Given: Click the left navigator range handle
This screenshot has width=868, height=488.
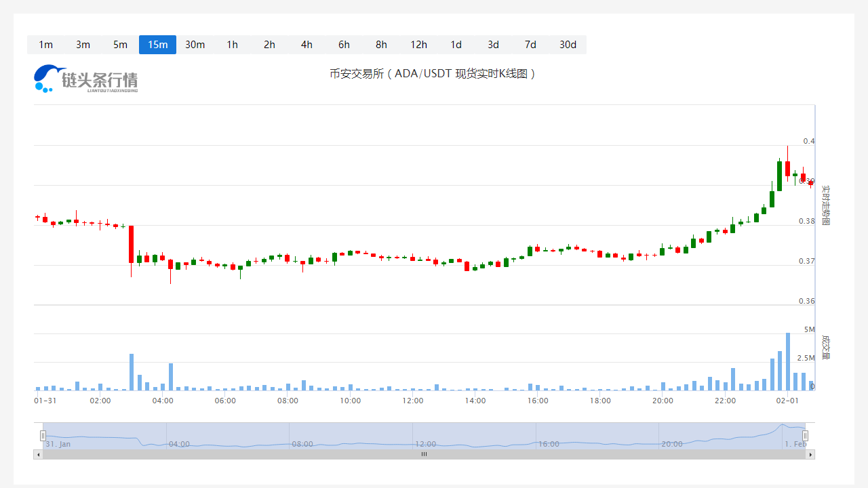Looking at the screenshot, I should [43, 435].
